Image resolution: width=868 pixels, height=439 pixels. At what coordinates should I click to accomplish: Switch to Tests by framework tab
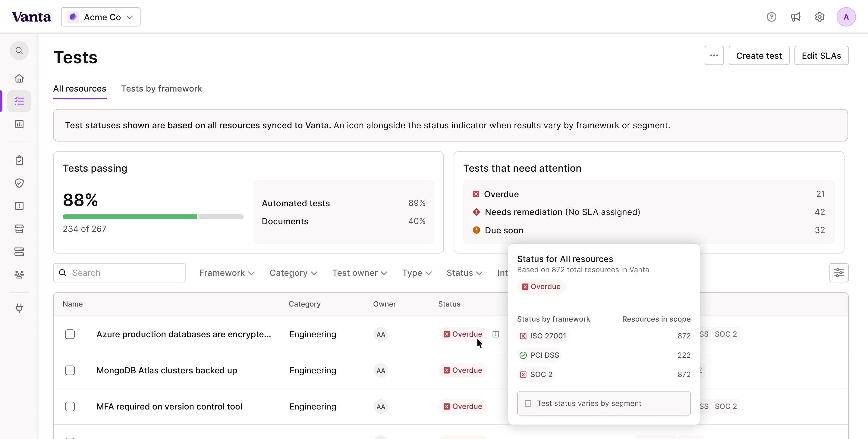[162, 89]
